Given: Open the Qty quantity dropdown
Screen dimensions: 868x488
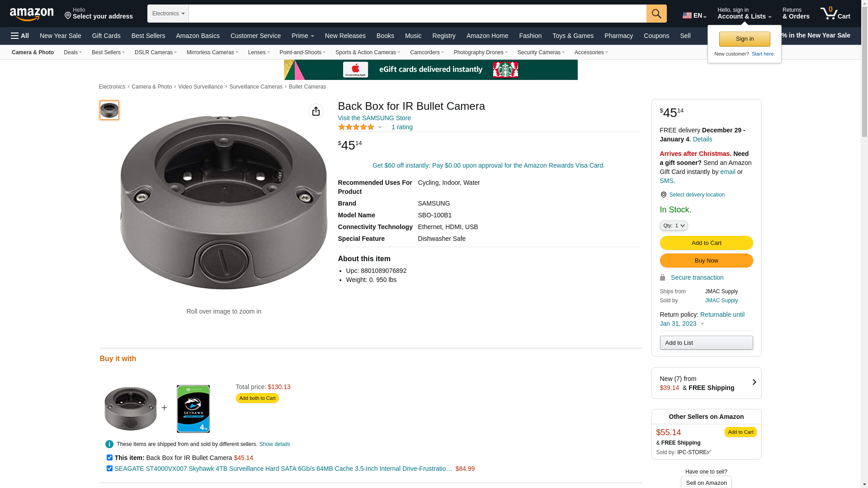Looking at the screenshot, I should (x=673, y=225).
